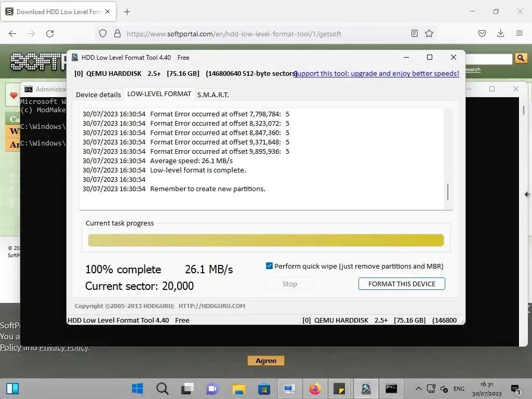Reload the softportal page
Image resolution: width=532 pixels, height=399 pixels.
click(50, 34)
